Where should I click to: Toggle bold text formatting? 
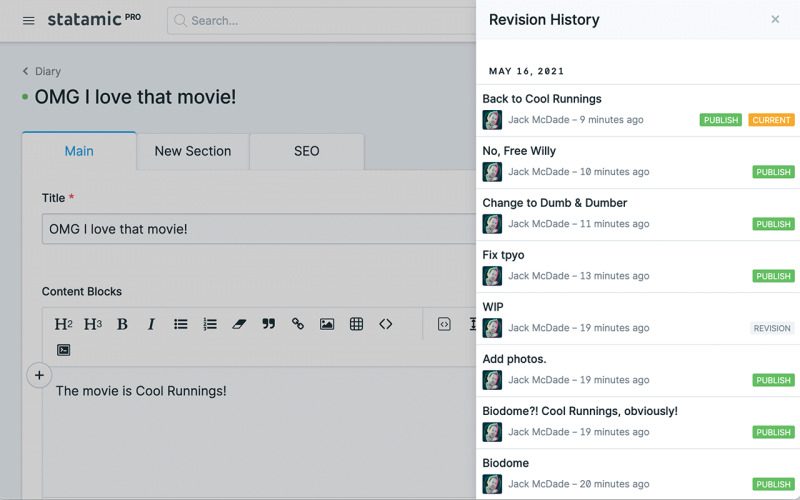point(122,324)
